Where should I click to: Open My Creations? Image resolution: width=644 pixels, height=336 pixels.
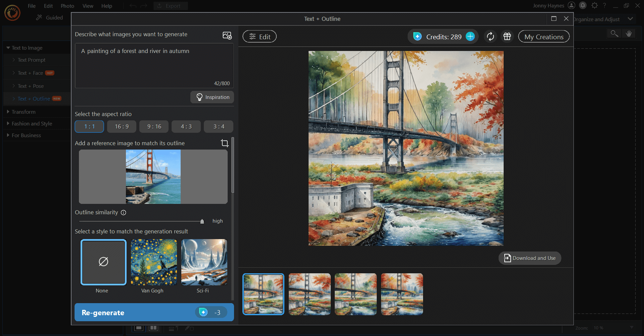tap(544, 36)
